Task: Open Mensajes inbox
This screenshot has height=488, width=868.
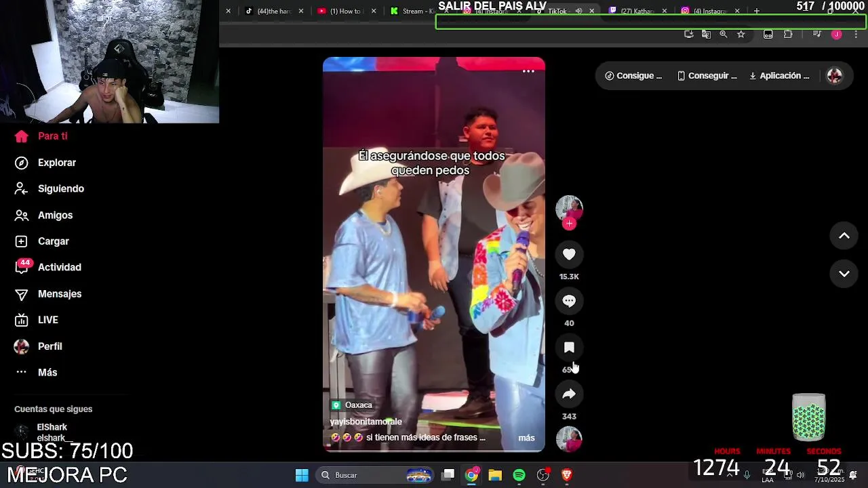Action: 47,293
